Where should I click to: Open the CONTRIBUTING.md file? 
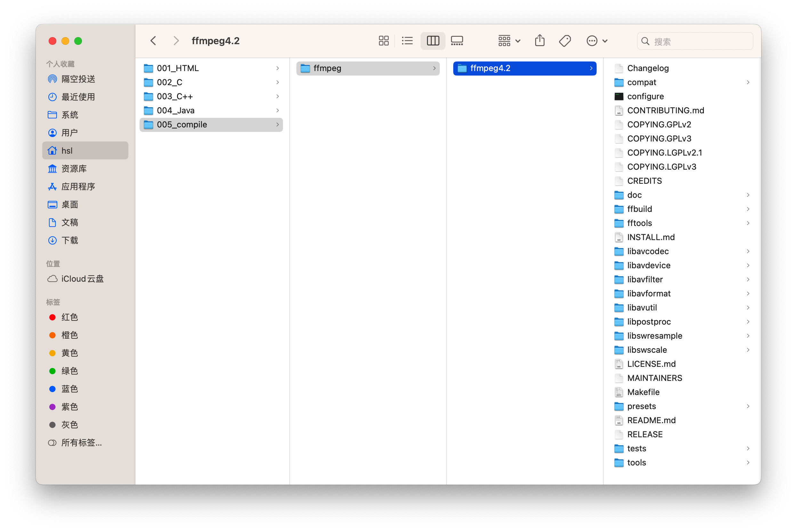click(x=665, y=110)
